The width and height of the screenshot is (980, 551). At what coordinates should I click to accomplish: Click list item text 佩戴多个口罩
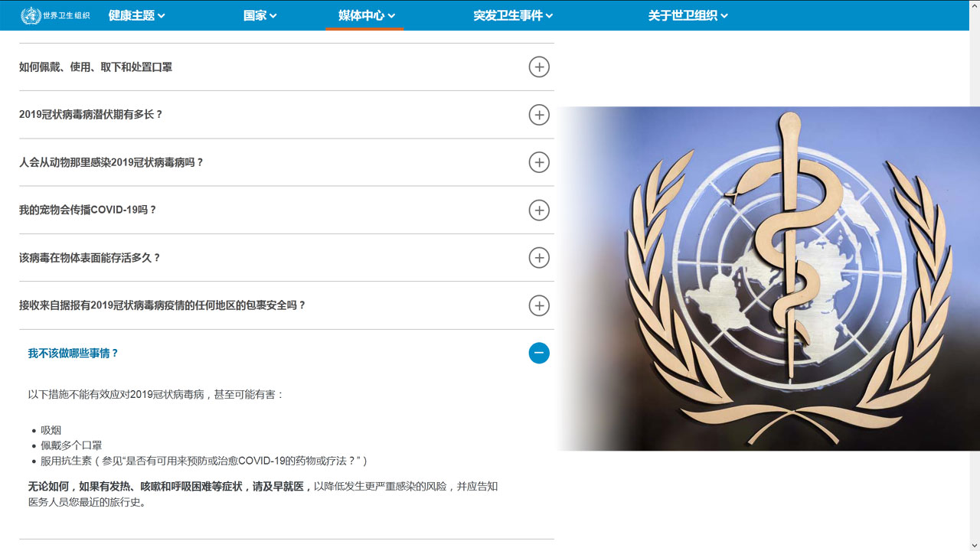click(71, 445)
